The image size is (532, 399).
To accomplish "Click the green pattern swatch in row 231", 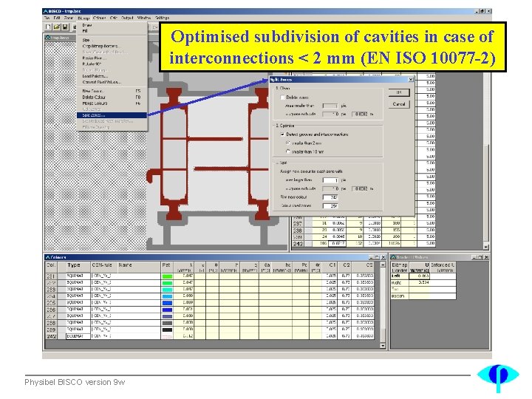I will pos(167,276).
